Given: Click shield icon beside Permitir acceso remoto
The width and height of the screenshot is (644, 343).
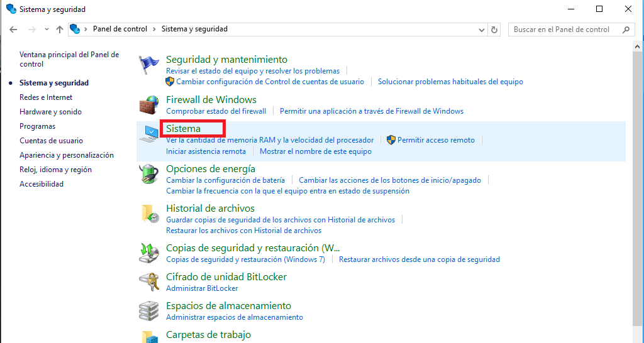Looking at the screenshot, I should coord(391,140).
